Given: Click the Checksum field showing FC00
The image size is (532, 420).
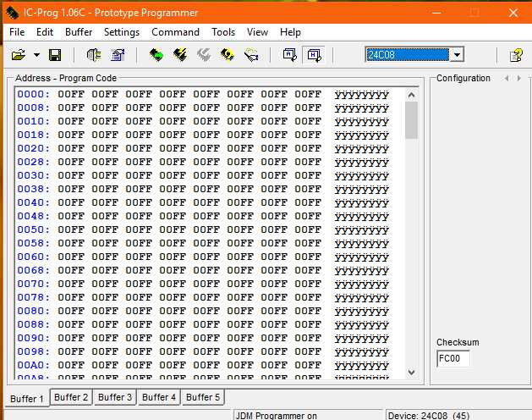Looking at the screenshot, I should pos(453,358).
